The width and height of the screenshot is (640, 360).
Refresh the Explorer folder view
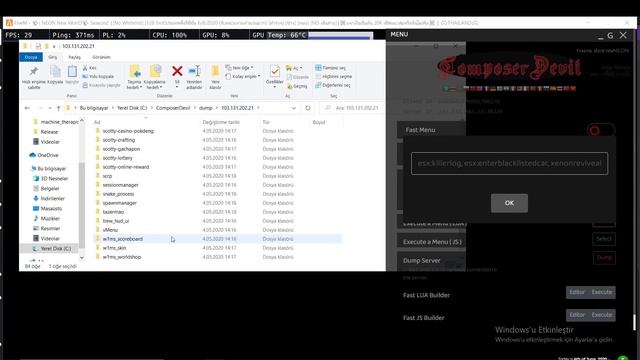(308, 108)
